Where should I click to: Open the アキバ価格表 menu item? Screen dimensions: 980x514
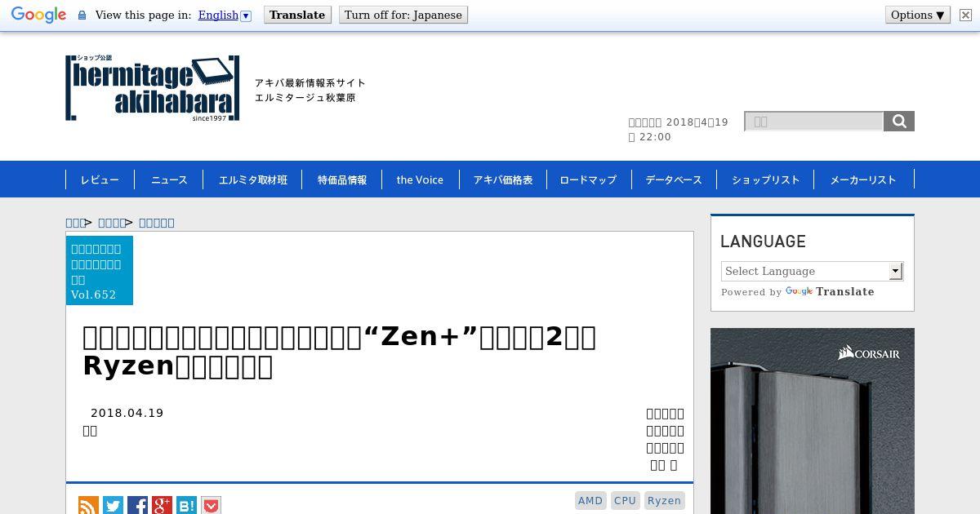[x=503, y=179]
